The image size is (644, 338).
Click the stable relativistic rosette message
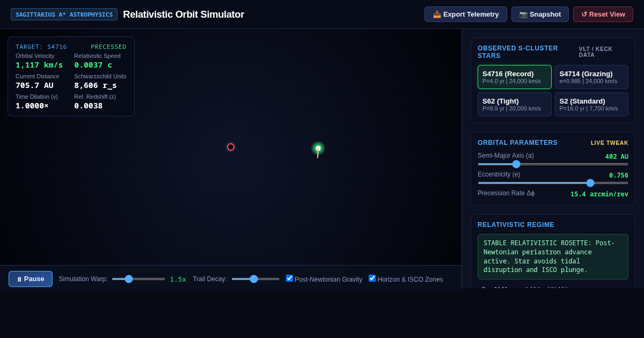[553, 256]
